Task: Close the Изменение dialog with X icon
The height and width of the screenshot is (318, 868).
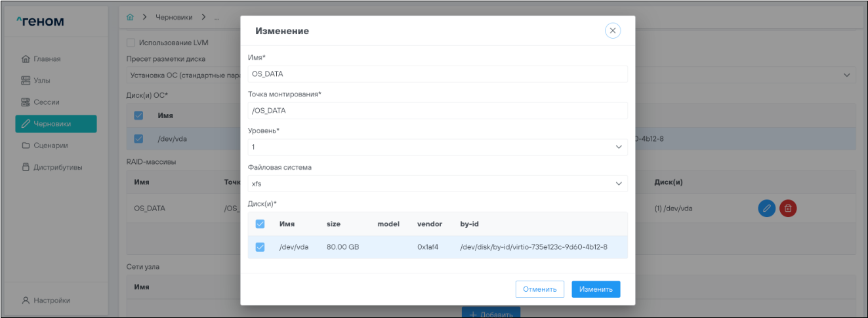Action: (x=612, y=31)
